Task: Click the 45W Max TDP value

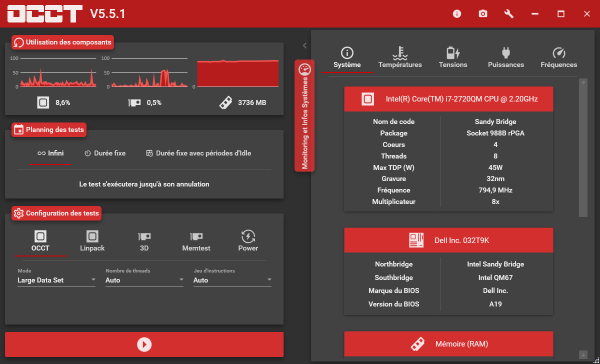Action: pos(495,167)
